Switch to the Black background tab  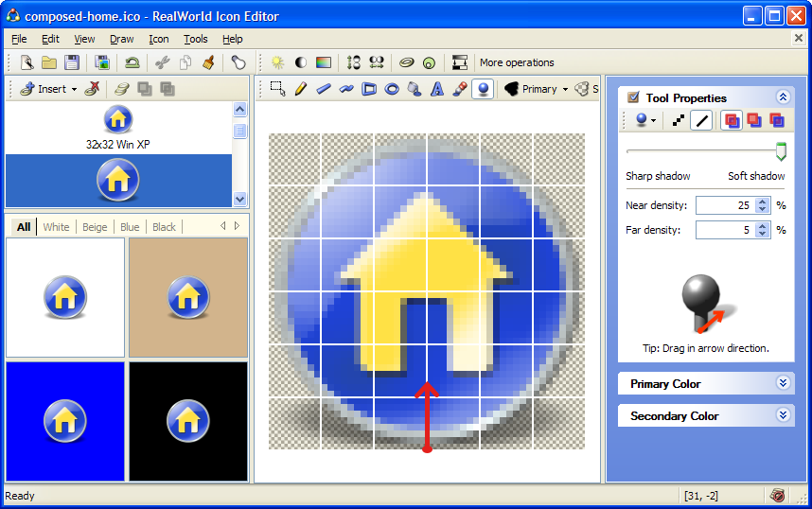(164, 227)
